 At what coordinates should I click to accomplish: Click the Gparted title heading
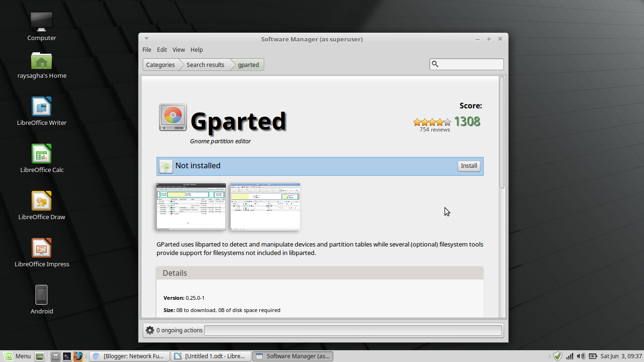pyautogui.click(x=239, y=121)
